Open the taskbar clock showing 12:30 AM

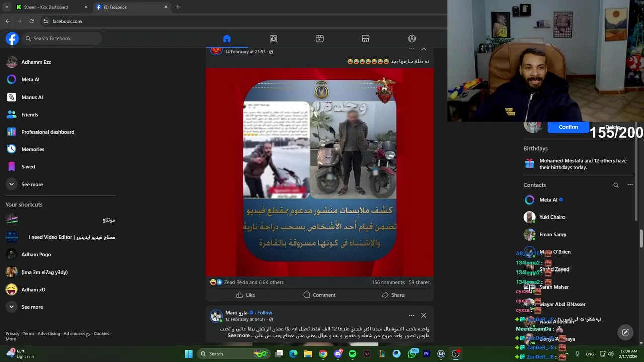point(628,354)
